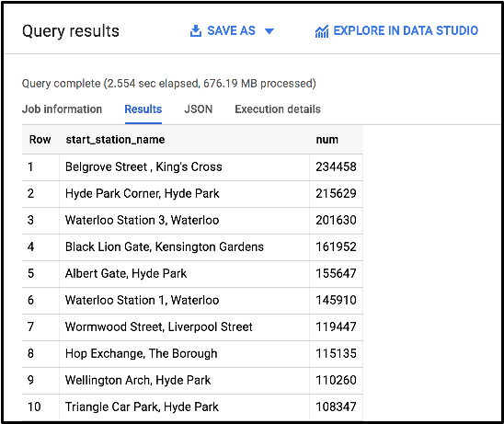Click the Row column header

coord(40,140)
